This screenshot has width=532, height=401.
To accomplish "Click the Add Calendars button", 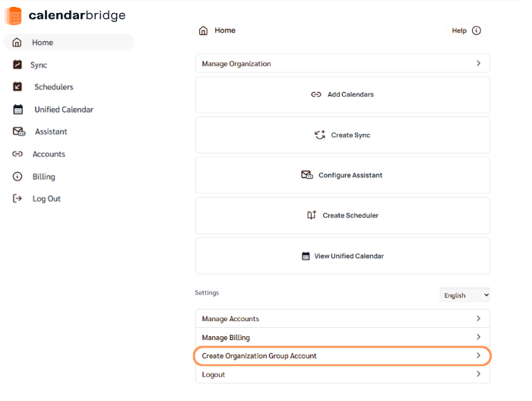I will click(x=343, y=94).
